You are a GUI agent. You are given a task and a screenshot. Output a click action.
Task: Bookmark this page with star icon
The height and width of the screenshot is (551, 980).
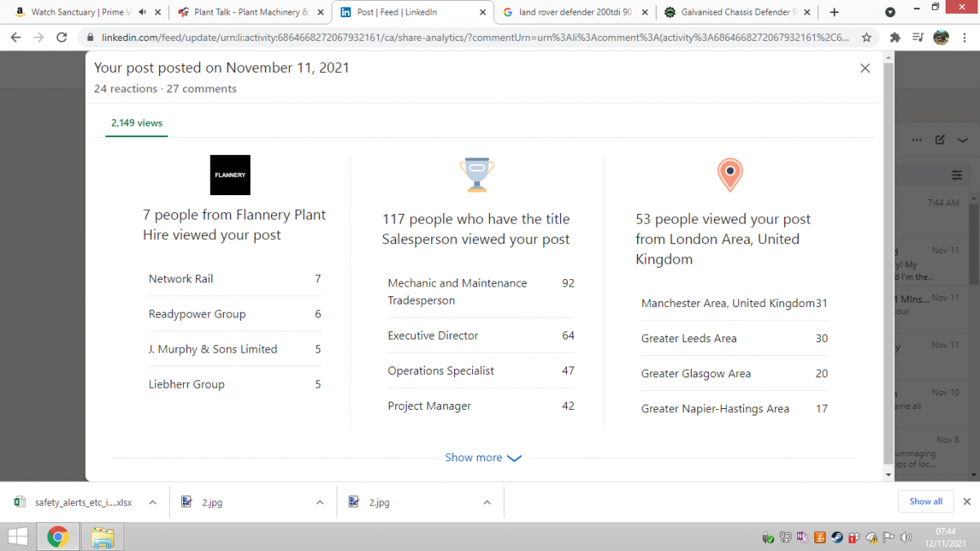tap(866, 38)
